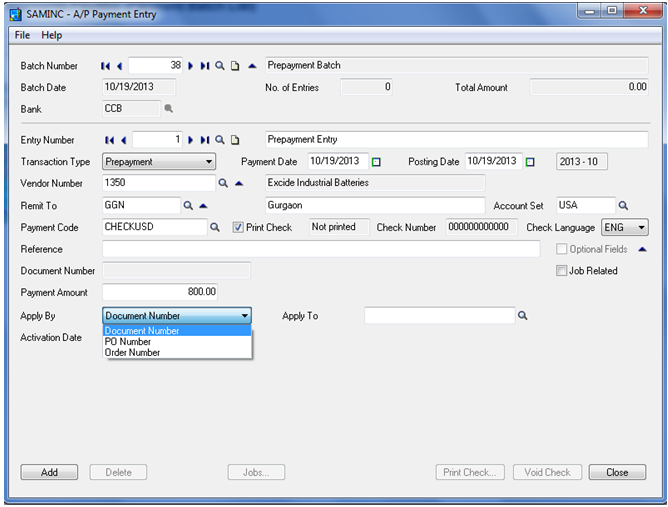Go to next entry number record
The image size is (668, 507).
click(190, 140)
